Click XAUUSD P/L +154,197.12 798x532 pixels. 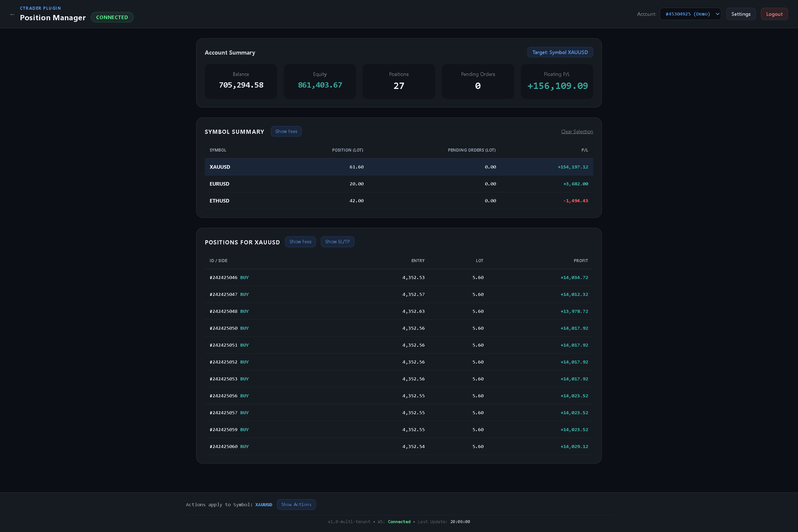tap(573, 167)
